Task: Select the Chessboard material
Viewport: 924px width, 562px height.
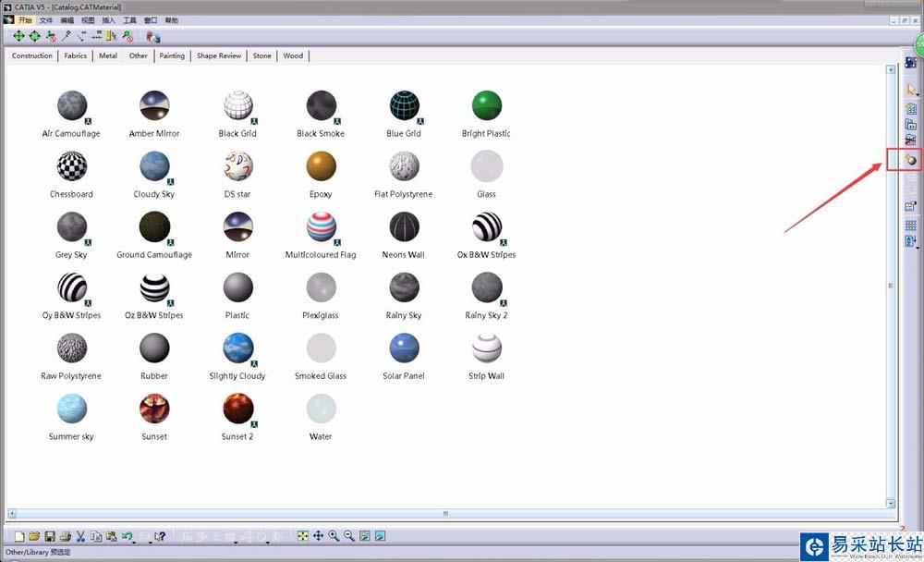Action: [72, 166]
